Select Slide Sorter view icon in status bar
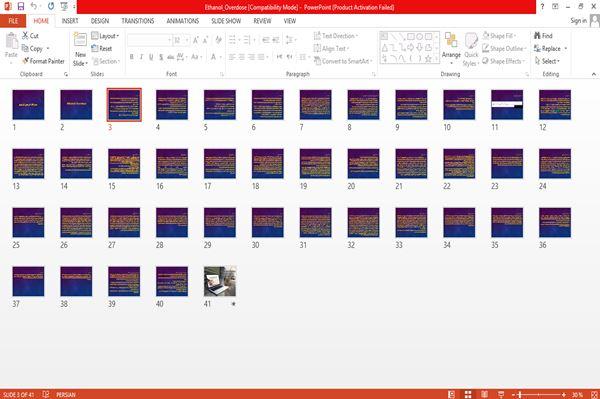Image resolution: width=600 pixels, height=399 pixels. [x=468, y=394]
